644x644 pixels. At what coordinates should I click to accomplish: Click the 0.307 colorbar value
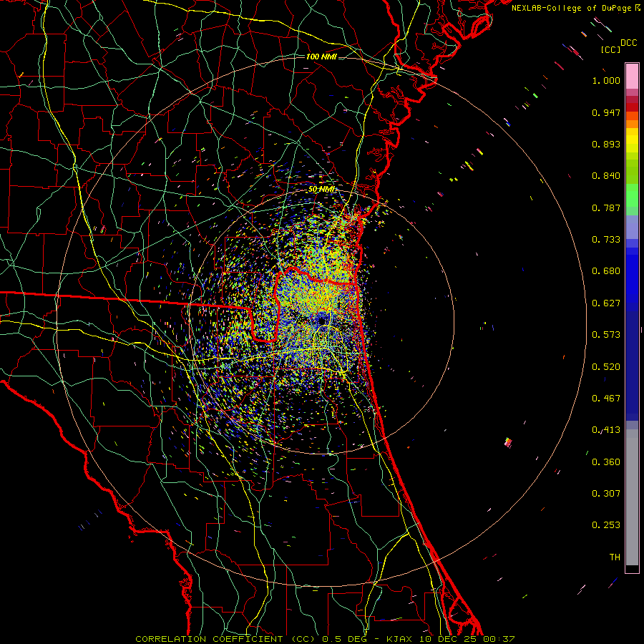pyautogui.click(x=606, y=494)
